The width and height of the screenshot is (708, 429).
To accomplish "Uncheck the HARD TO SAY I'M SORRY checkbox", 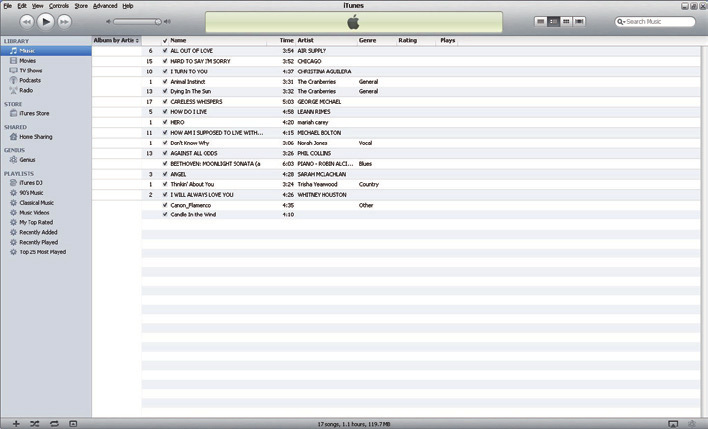I will [165, 61].
